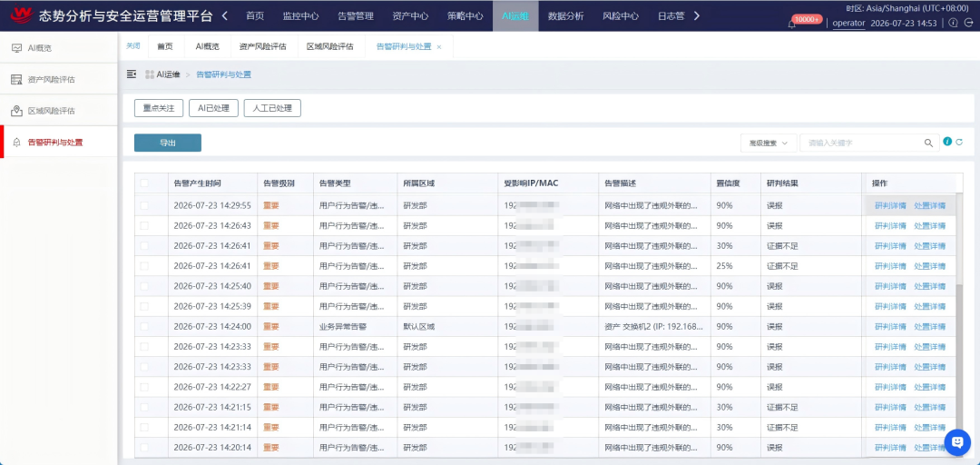This screenshot has width=980, height=465.
Task: Open 数据分析 in top navigation
Action: pyautogui.click(x=565, y=15)
